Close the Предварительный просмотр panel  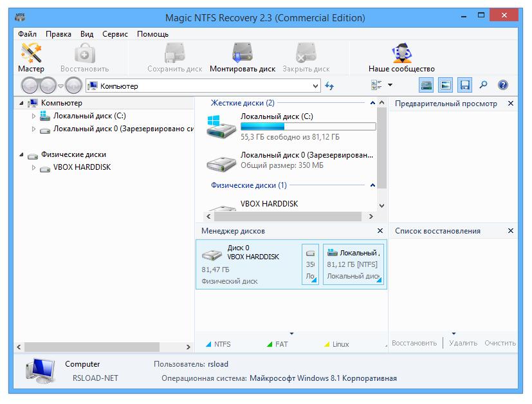[x=511, y=103]
